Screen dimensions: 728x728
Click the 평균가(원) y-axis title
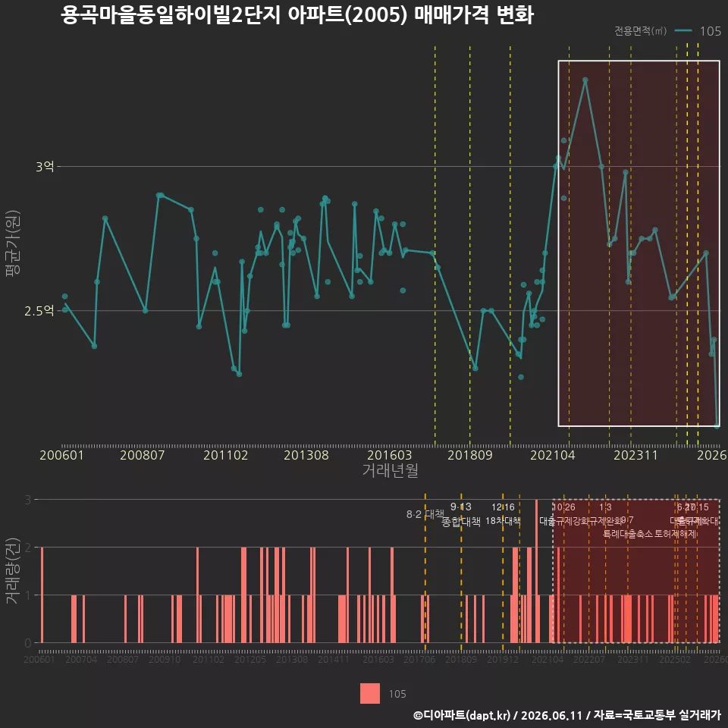(x=13, y=243)
